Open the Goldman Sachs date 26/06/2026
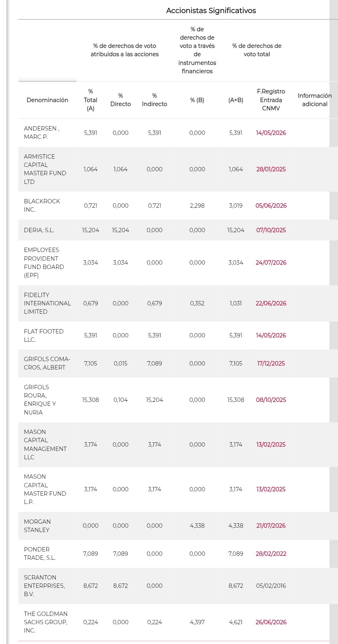The height and width of the screenshot is (644, 338). click(271, 622)
